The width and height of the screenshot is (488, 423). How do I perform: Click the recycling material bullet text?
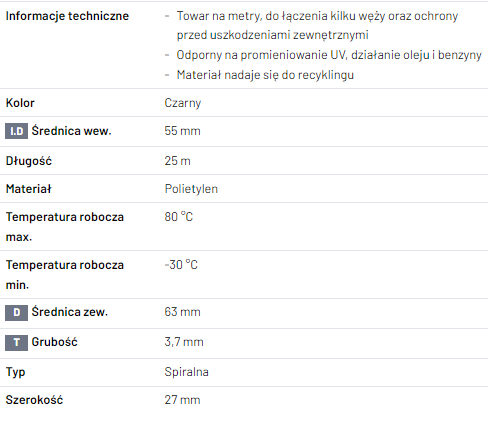point(265,75)
